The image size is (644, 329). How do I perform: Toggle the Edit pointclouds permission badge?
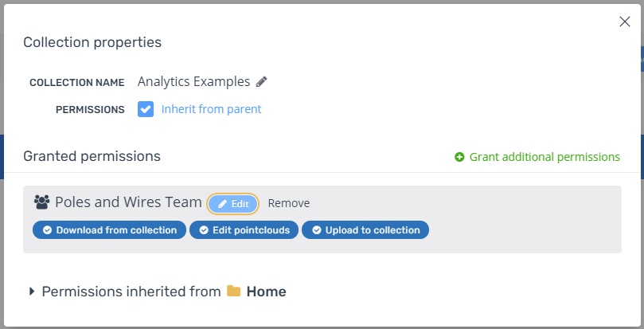click(244, 230)
